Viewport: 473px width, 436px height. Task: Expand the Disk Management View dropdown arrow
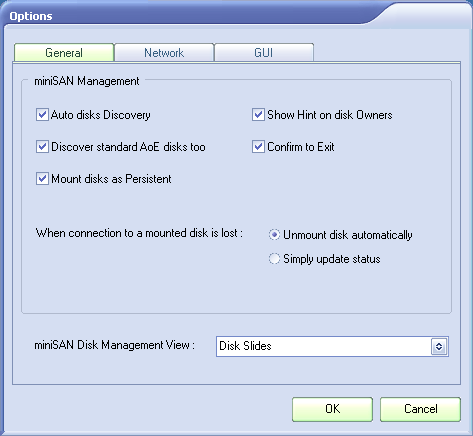[x=439, y=346]
